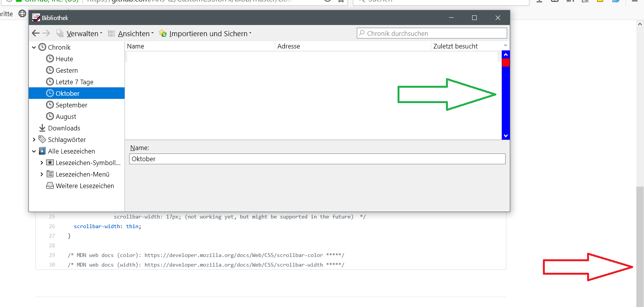Click the Adresse column header
The image size is (644, 307).
coord(289,46)
